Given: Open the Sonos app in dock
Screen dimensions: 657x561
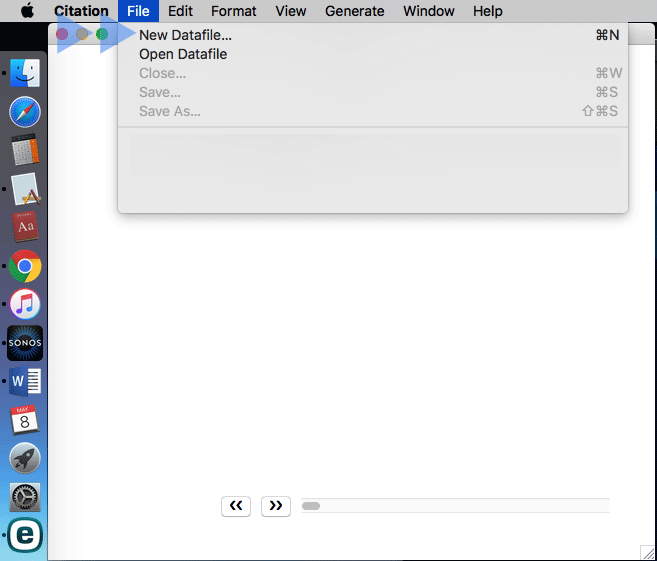Looking at the screenshot, I should (x=25, y=343).
